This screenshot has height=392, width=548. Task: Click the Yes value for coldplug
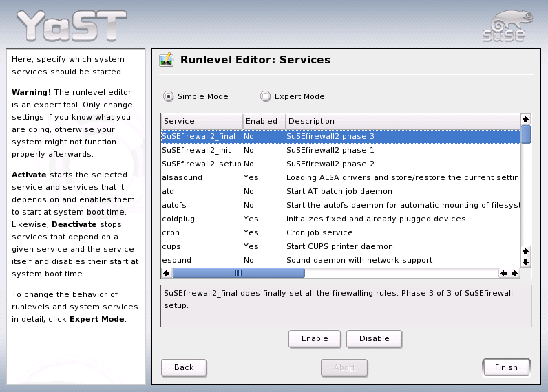251,219
